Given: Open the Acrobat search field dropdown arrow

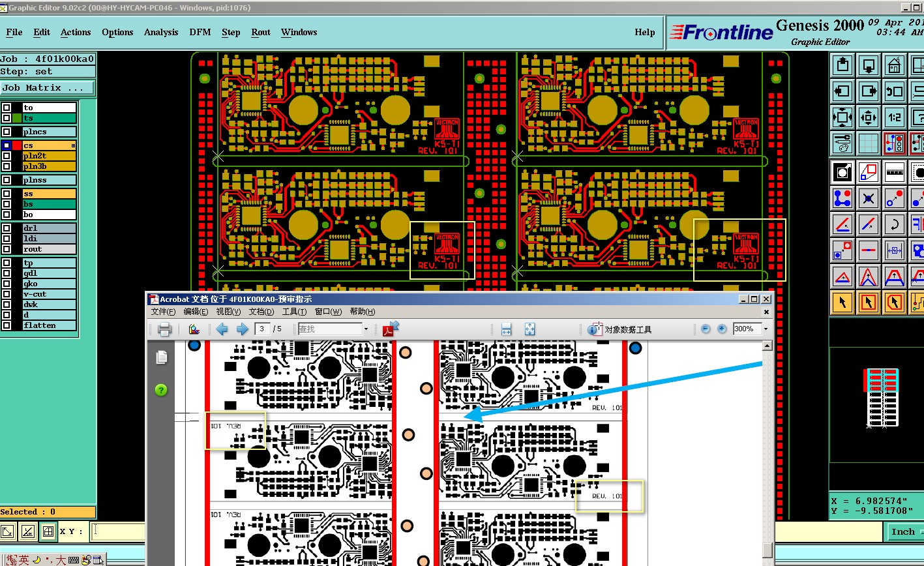Looking at the screenshot, I should [x=366, y=329].
